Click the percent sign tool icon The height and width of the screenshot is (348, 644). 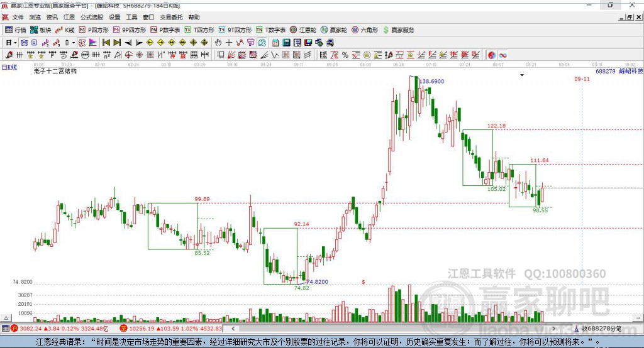pyautogui.click(x=345, y=55)
